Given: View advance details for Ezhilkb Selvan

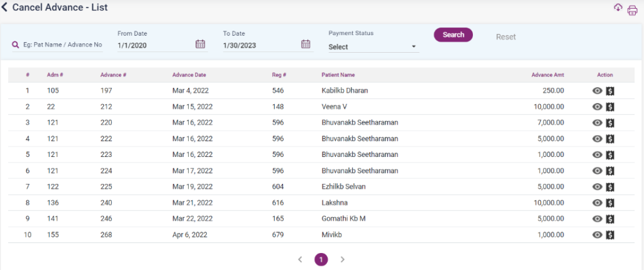Looking at the screenshot, I should point(597,187).
